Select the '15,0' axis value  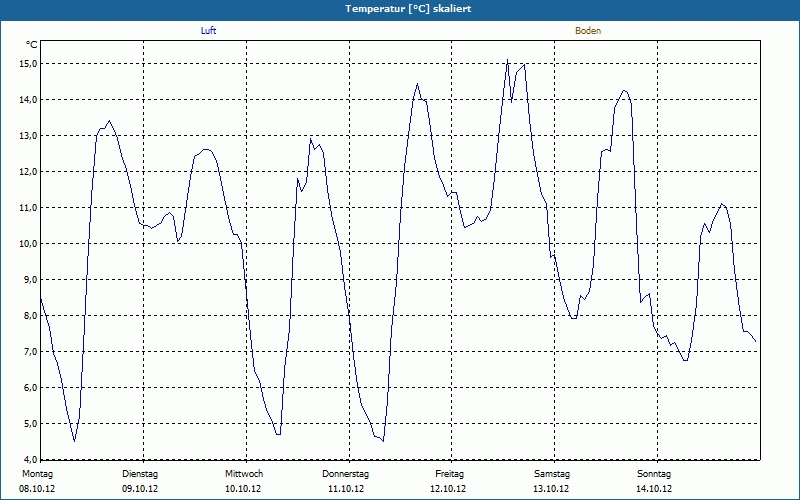pyautogui.click(x=29, y=64)
